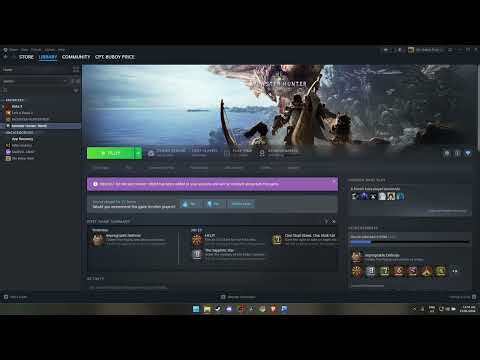Click the Maybe Later button
Image resolution: width=480 pixels, height=360 pixels.
[x=241, y=204]
